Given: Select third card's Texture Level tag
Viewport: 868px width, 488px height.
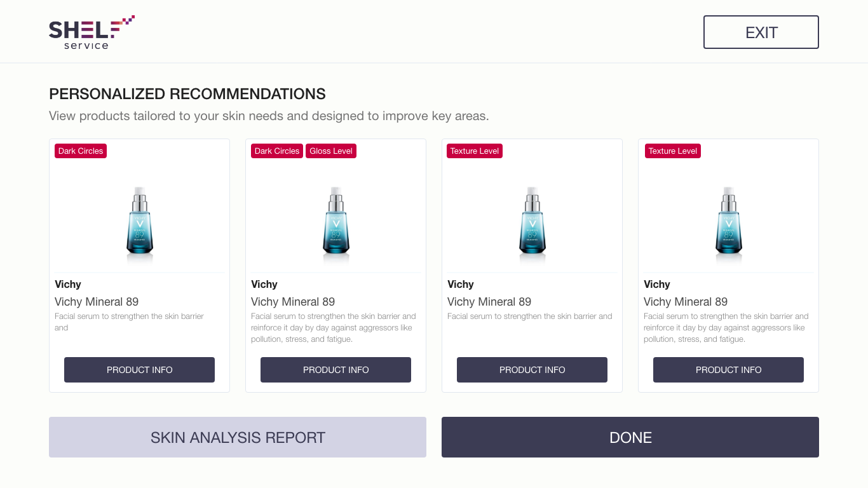Looking at the screenshot, I should 475,151.
